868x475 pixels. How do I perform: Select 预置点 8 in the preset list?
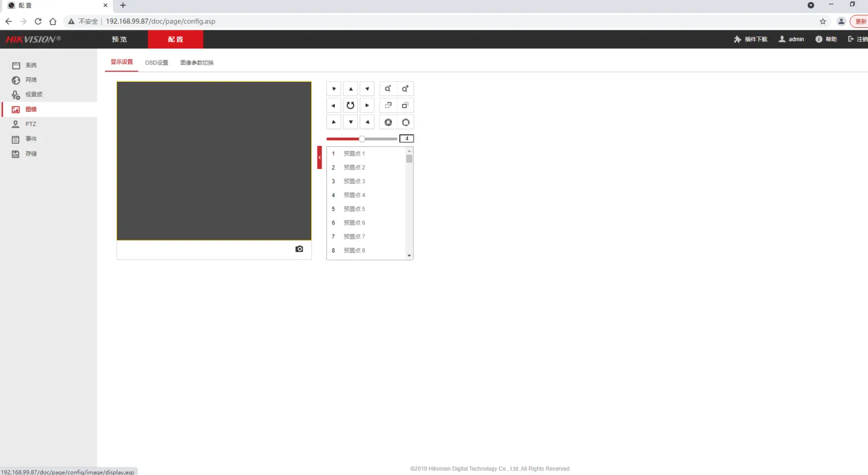[x=366, y=250]
